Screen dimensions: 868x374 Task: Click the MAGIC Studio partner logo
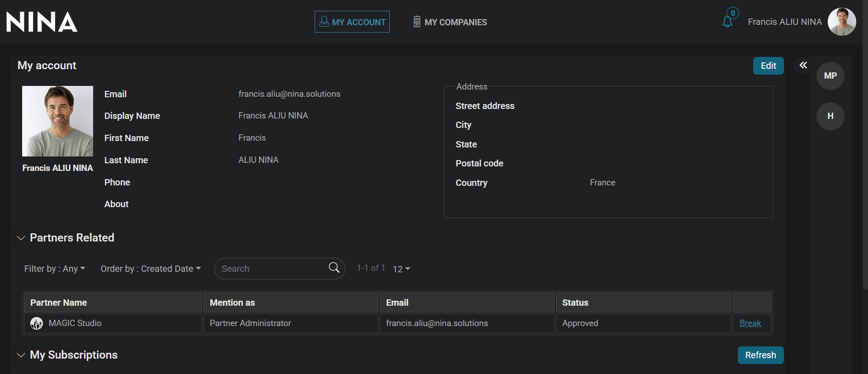pyautogui.click(x=37, y=323)
